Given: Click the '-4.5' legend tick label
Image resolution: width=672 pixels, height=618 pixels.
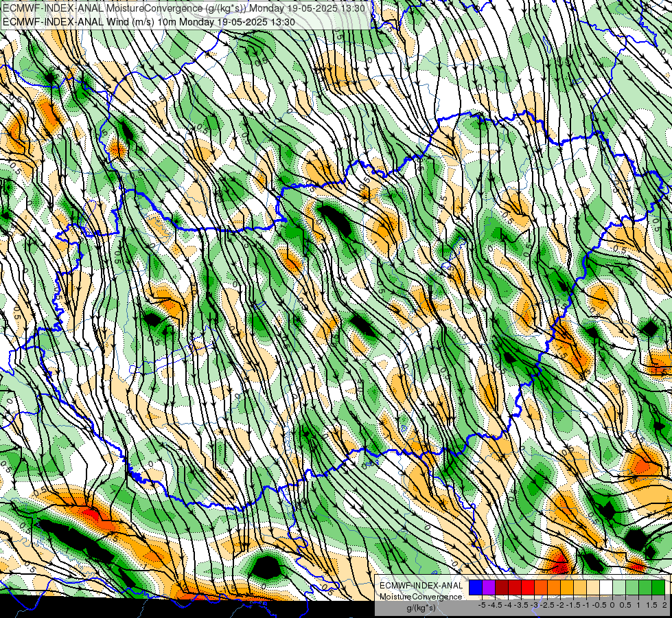Looking at the screenshot, I should point(495,605).
